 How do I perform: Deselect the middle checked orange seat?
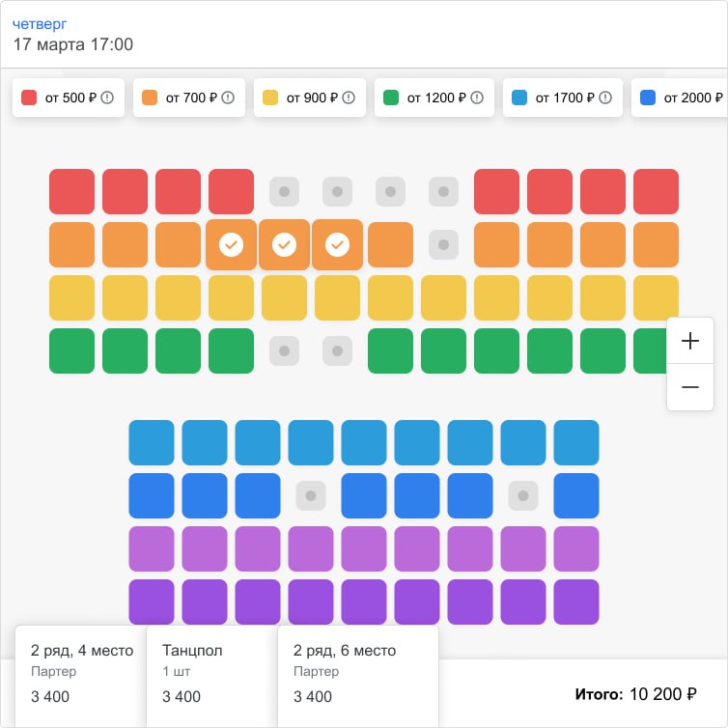[284, 245]
